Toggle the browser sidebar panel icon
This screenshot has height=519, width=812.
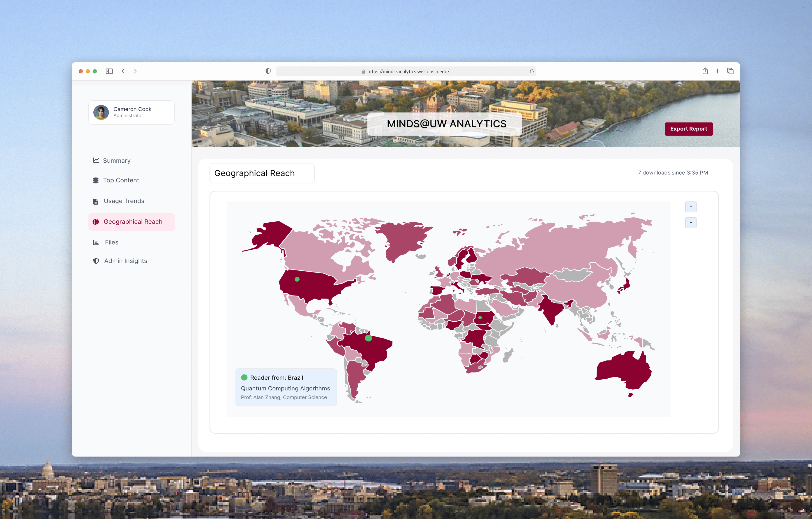coord(109,71)
